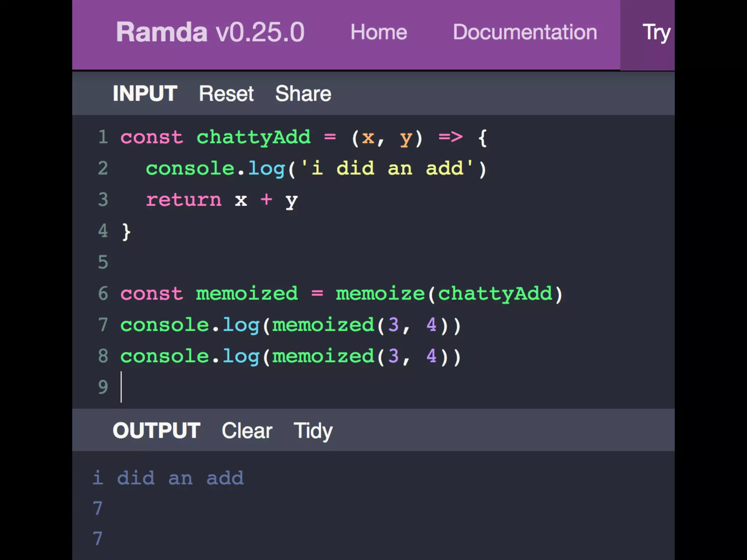
Task: Click line number 5 in gutter
Action: pos(103,262)
